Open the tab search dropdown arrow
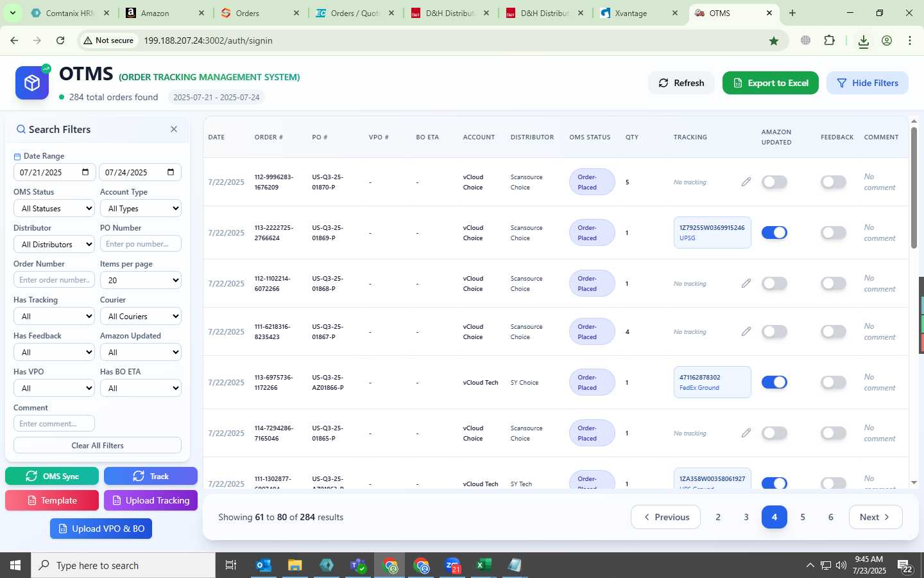Screen dimensions: 924x578 pyautogui.click(x=13, y=13)
